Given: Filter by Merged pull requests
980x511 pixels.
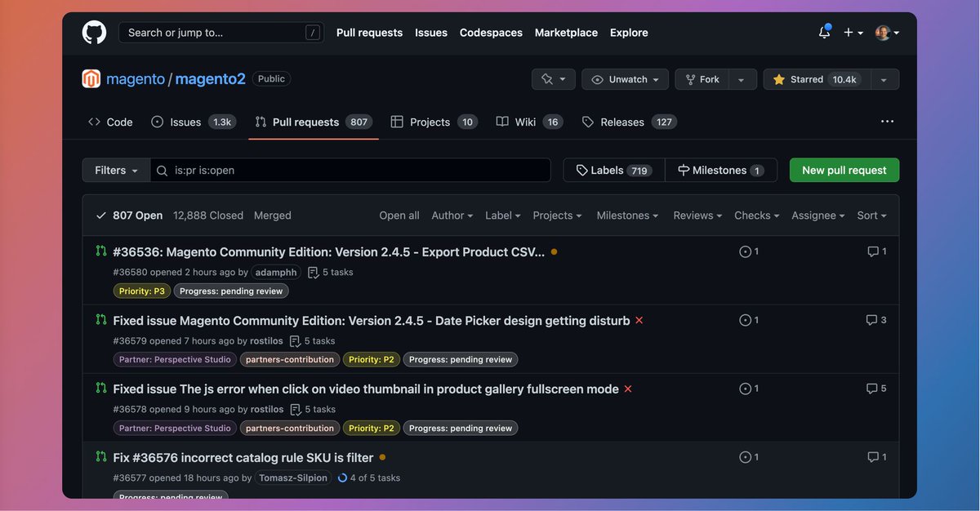Looking at the screenshot, I should [273, 216].
